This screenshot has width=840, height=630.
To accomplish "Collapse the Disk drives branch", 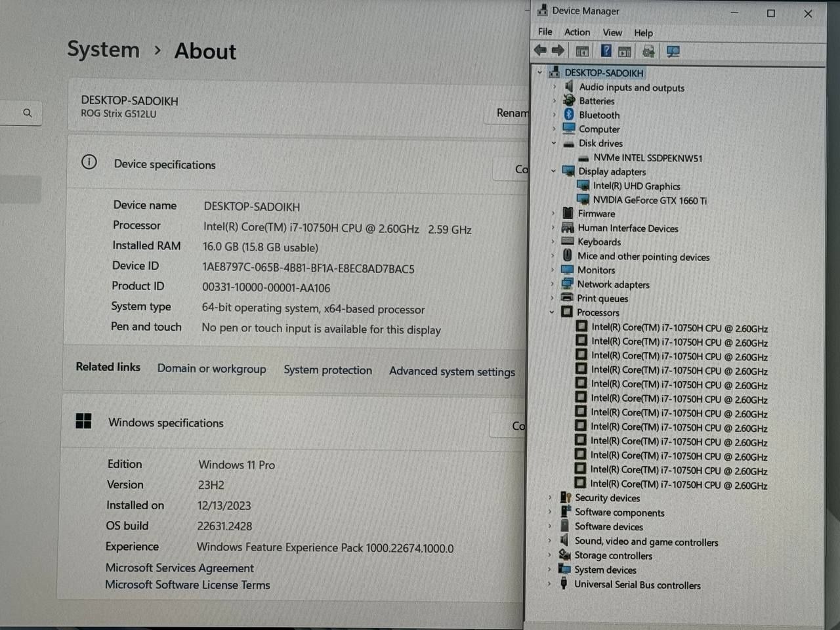I will pos(554,142).
